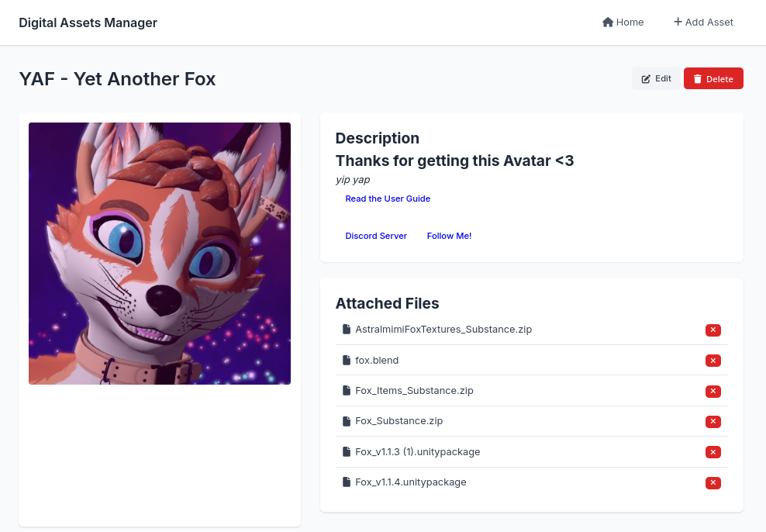The width and height of the screenshot is (766, 532).
Task: Delete the Fox_Items_Substance.zip attachment
Action: [713, 391]
